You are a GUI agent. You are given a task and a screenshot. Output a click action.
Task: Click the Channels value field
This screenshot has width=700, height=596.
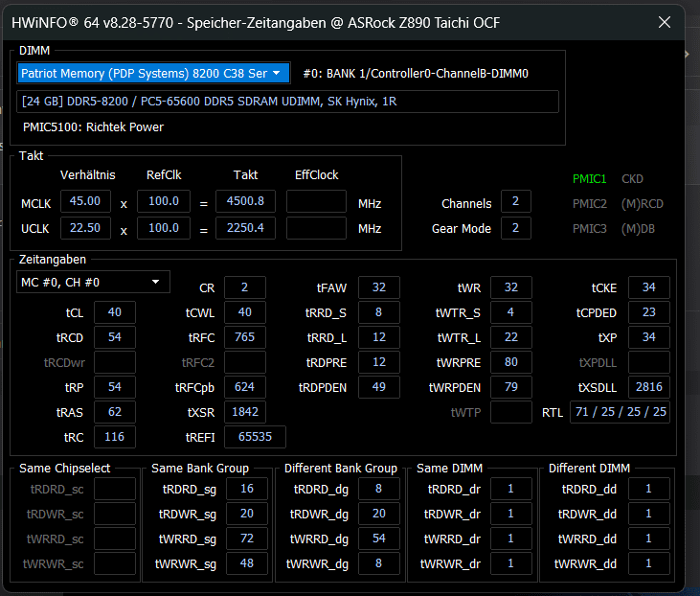tap(515, 201)
